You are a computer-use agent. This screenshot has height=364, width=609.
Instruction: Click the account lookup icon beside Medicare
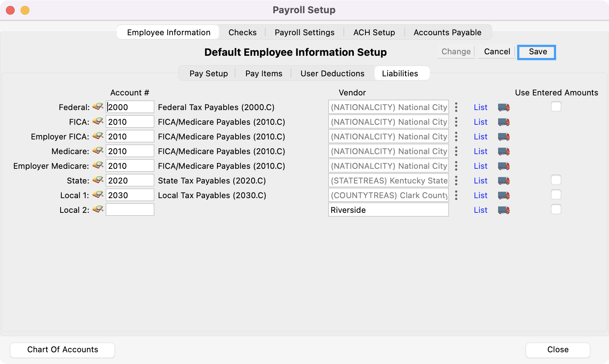click(x=98, y=151)
